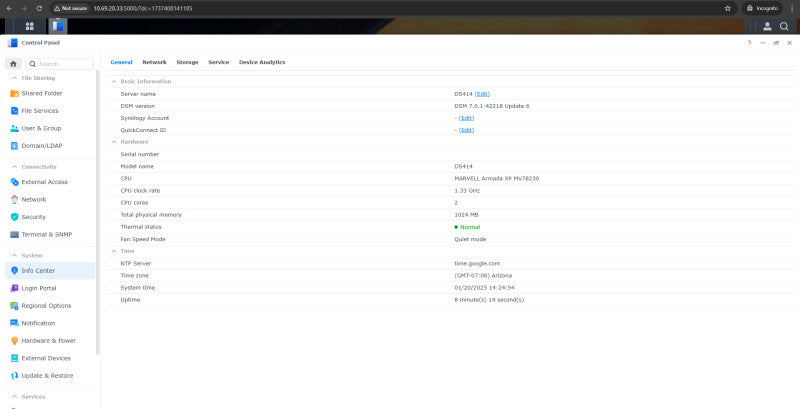Click the system time 01/20/2025 value
Screen dimensions: 800x409
point(484,288)
